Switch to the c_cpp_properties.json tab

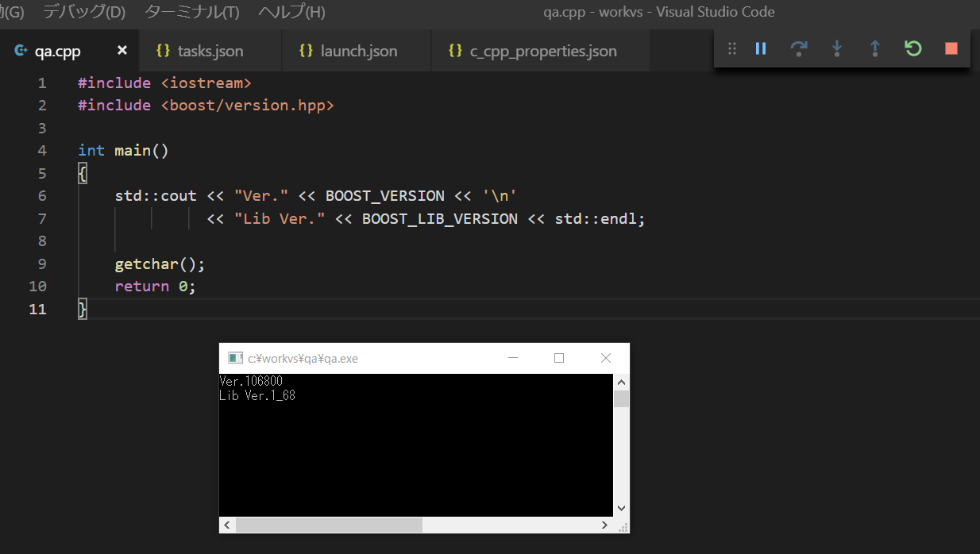540,50
